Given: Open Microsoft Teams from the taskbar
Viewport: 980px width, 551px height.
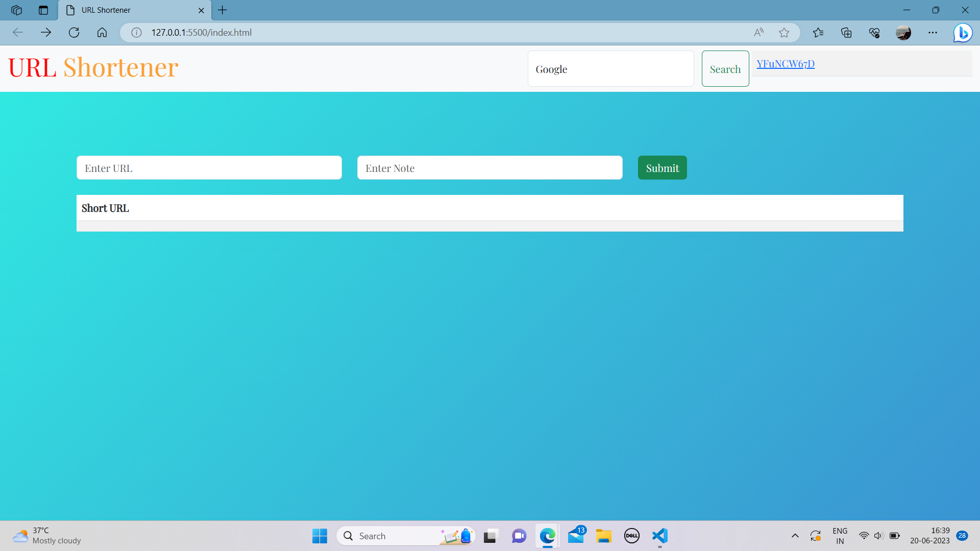Looking at the screenshot, I should coord(519,536).
